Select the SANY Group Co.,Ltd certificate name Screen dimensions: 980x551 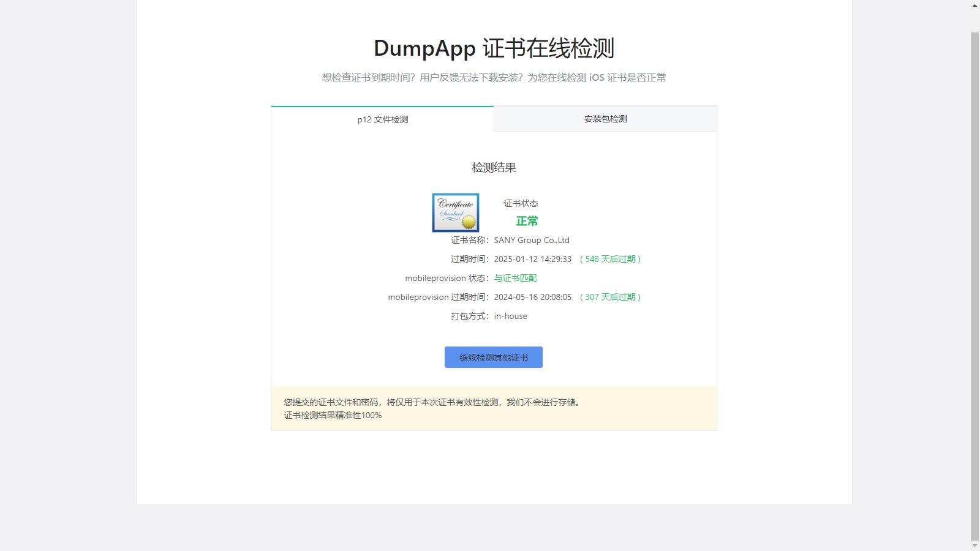pyautogui.click(x=532, y=240)
